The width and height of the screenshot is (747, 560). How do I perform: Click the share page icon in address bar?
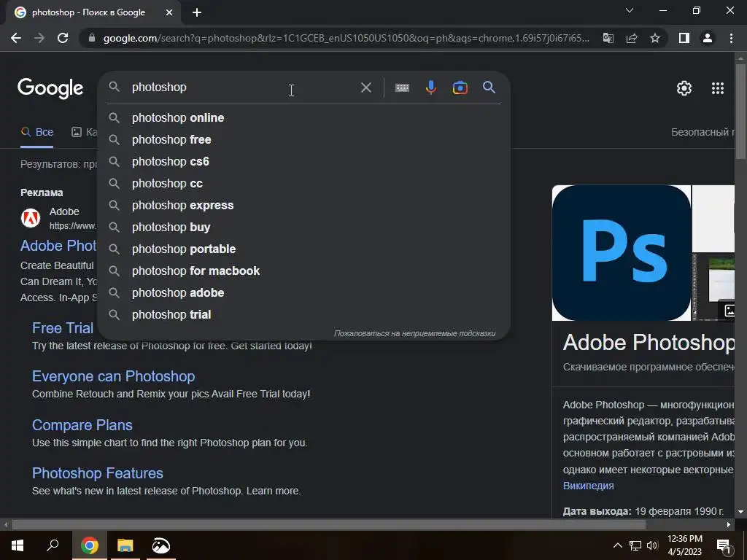pos(632,38)
